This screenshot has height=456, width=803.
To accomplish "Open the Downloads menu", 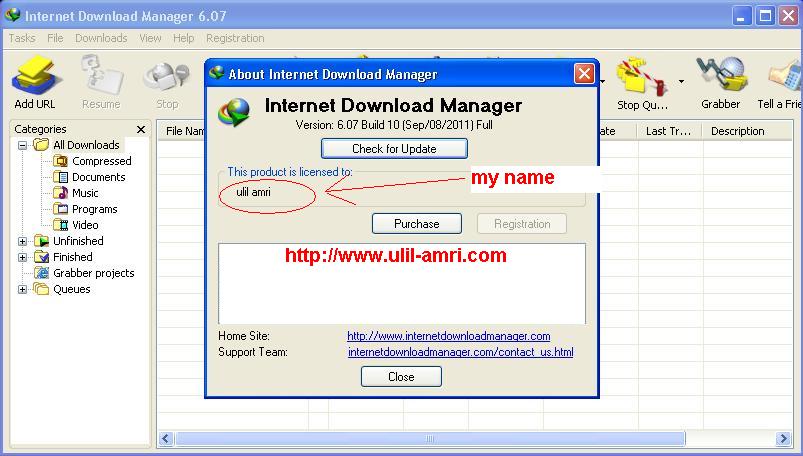I will coord(101,38).
